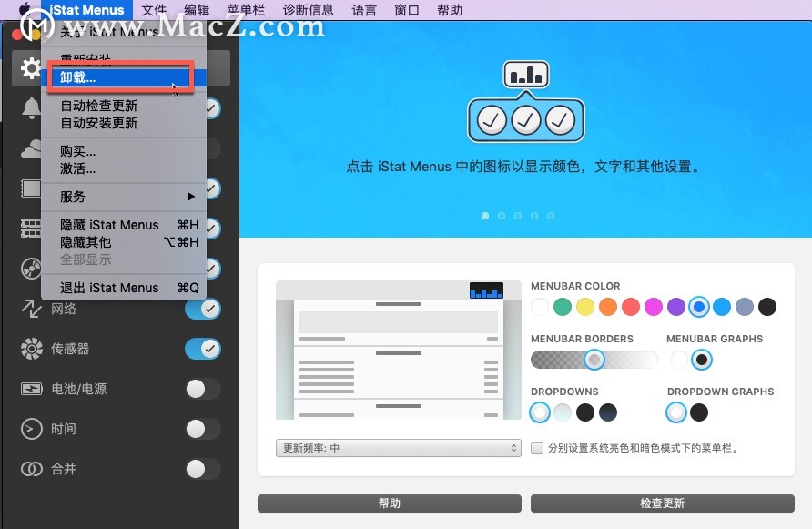Choose 隐藏其他 menu item
This screenshot has width=812, height=529.
pyautogui.click(x=123, y=242)
